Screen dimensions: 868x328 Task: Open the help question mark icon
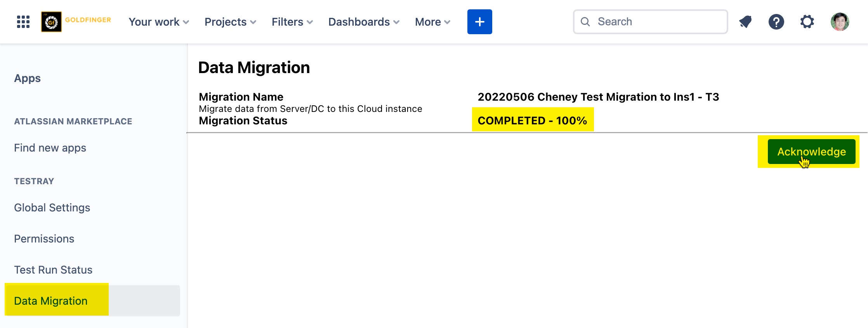pos(776,22)
